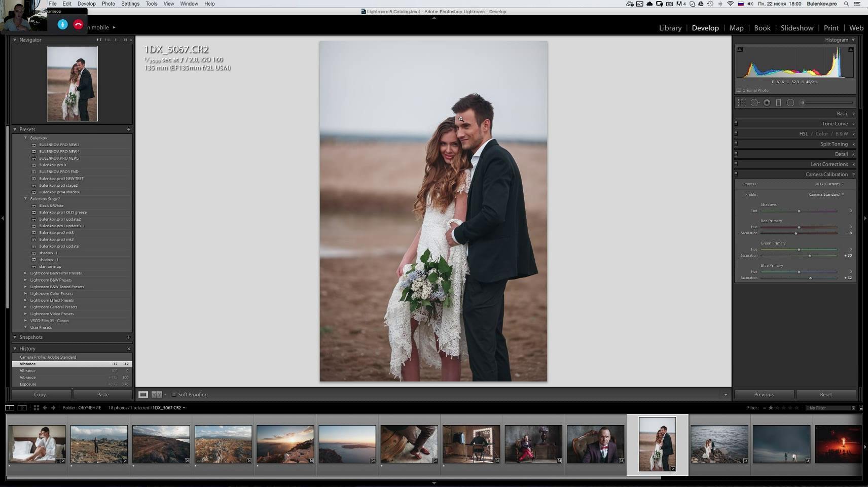The height and width of the screenshot is (487, 868).
Task: Expand the VSCO Film 05 - Canon folder
Action: pos(26,321)
